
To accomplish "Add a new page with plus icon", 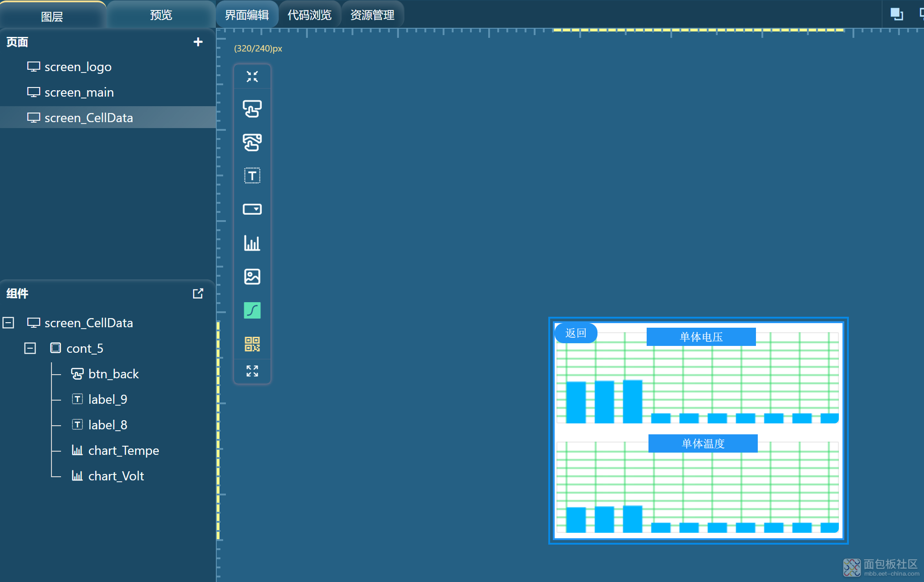I will tap(198, 42).
